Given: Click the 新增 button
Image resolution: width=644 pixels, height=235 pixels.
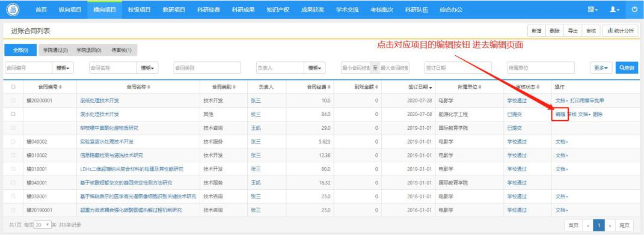Looking at the screenshot, I should coord(536,31).
